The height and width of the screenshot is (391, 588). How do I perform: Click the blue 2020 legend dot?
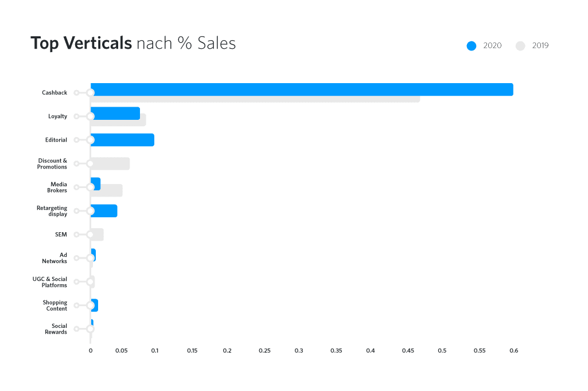tap(472, 46)
